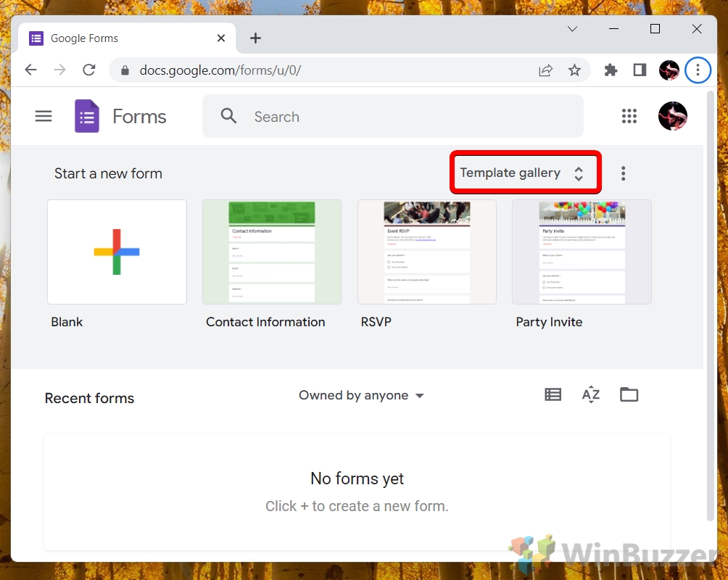The width and height of the screenshot is (728, 580).
Task: Click the 'Recent forms' heading
Action: coord(89,398)
